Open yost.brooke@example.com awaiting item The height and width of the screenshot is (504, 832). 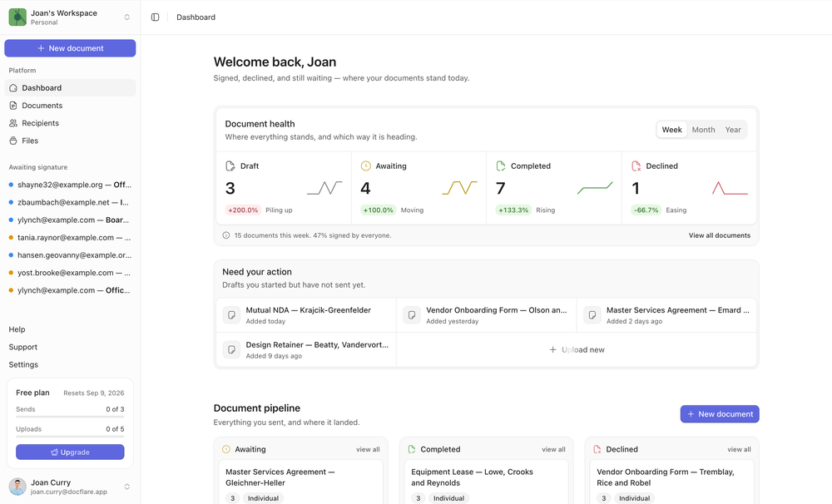click(70, 273)
